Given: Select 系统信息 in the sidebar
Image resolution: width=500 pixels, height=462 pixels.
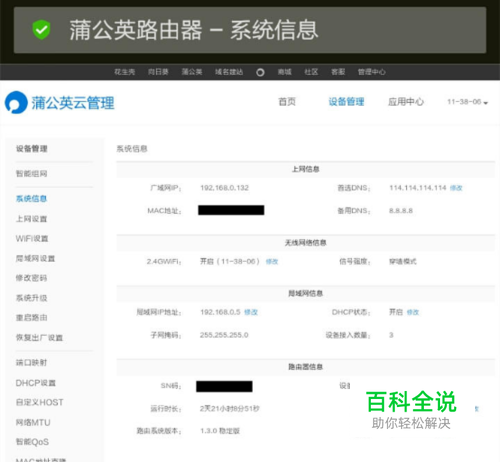Looking at the screenshot, I should [x=32, y=199].
